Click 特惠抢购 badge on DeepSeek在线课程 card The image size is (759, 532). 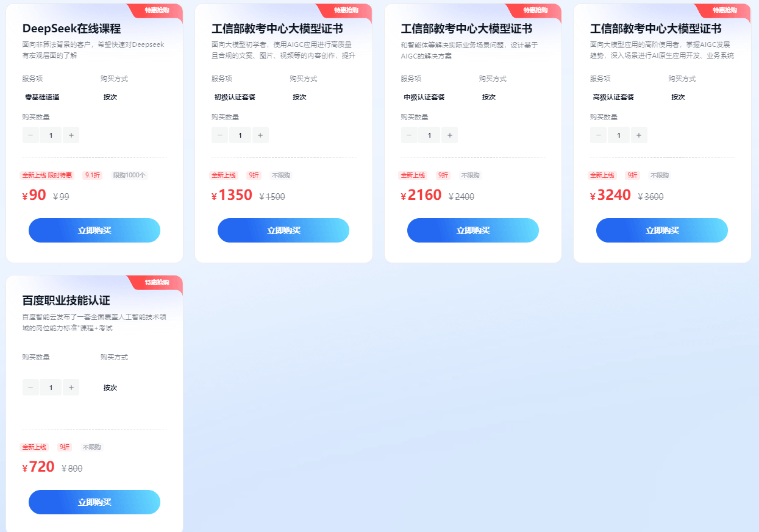[x=157, y=10]
